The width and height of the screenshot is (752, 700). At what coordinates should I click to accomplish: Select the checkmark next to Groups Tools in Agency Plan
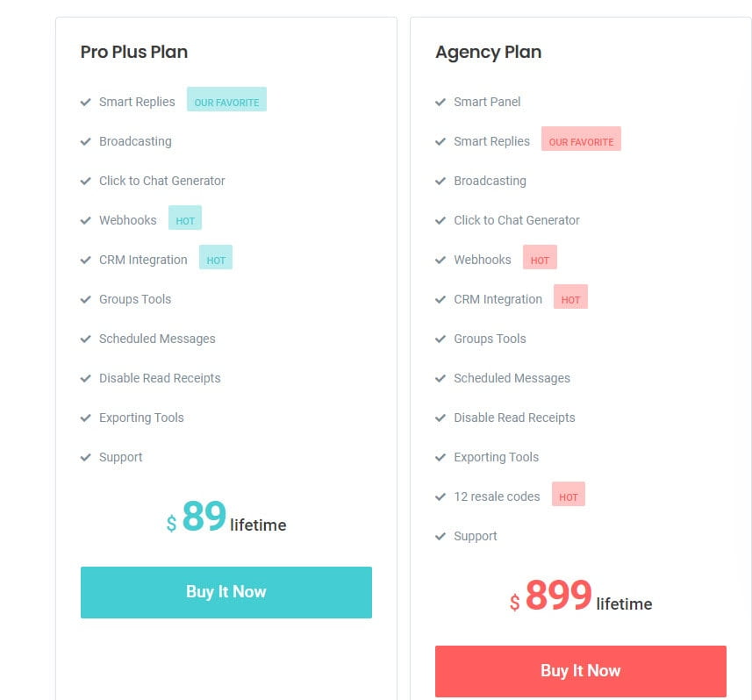pos(440,339)
